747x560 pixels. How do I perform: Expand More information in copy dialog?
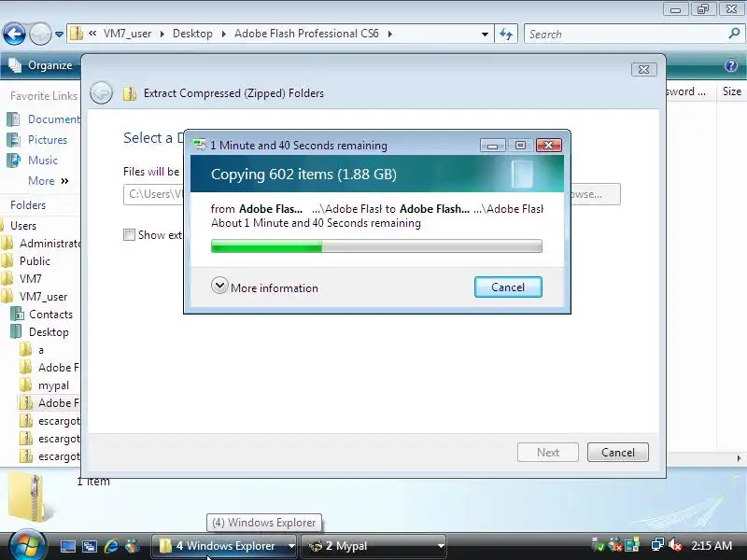click(264, 287)
